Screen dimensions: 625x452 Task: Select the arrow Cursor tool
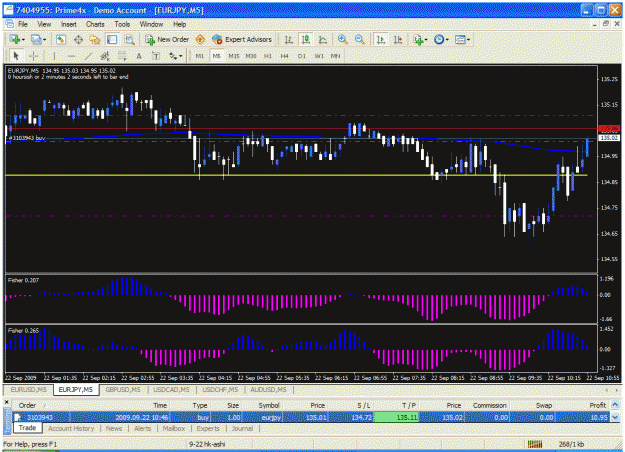point(16,56)
